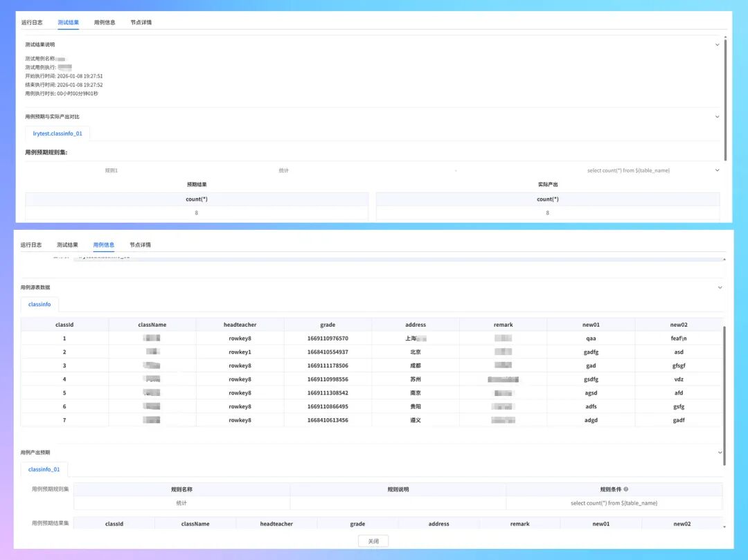Select 用例信息 tab in lower panel
Viewport: 748px width, 560px height.
[103, 245]
